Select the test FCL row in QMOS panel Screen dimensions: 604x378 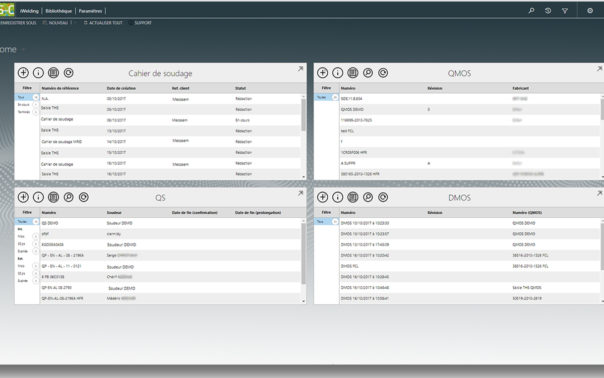coord(470,131)
